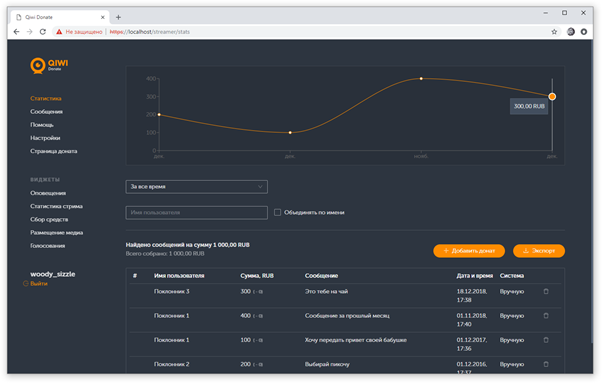
Task: Click the extension icon after avatar
Action: (x=584, y=32)
